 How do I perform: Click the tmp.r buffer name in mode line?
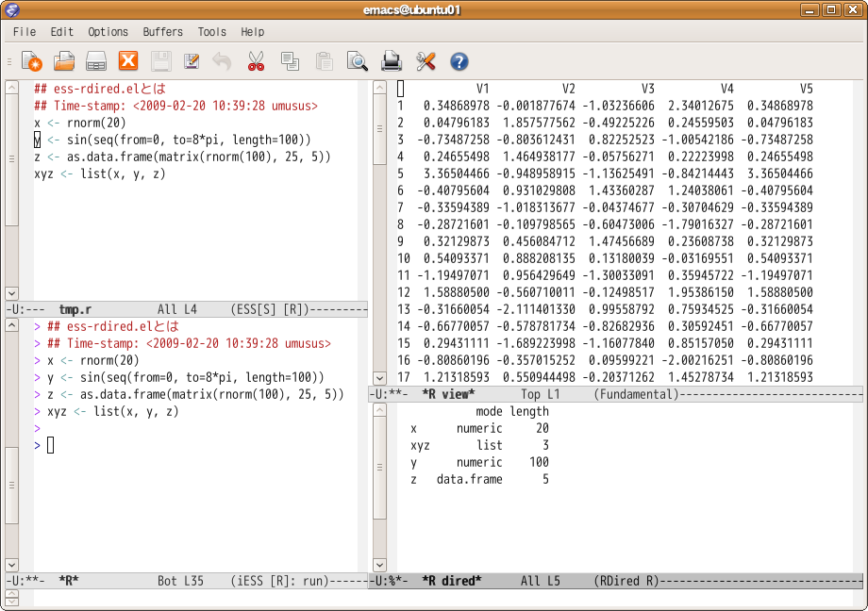point(75,309)
